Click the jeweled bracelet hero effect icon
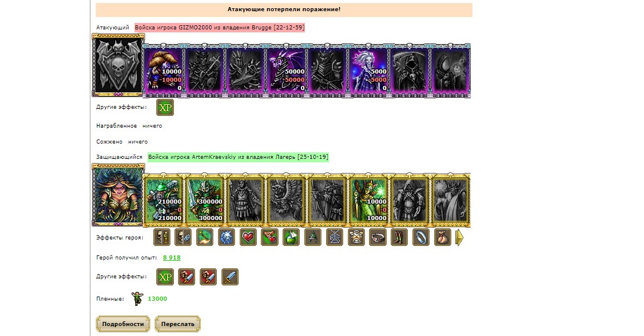This screenshot has width=644, height=336. (378, 237)
